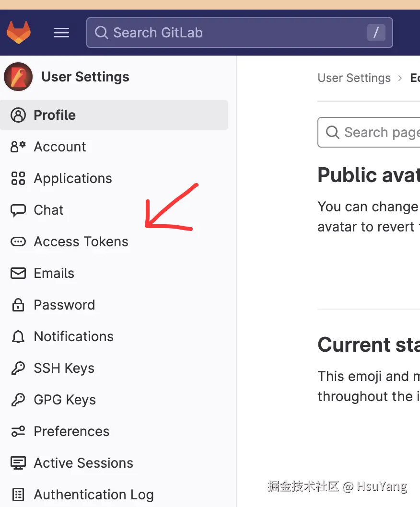Image resolution: width=420 pixels, height=507 pixels.
Task: Click the Access Tokens icon
Action: tap(18, 242)
